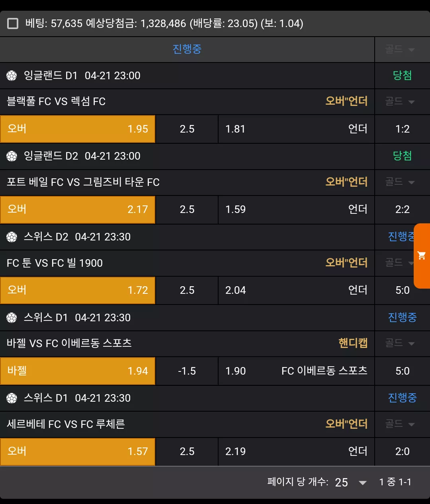The width and height of the screenshot is (430, 504).
Task: Click 언더 1.59 odds for 포트 베일 match
Action: 296,209
